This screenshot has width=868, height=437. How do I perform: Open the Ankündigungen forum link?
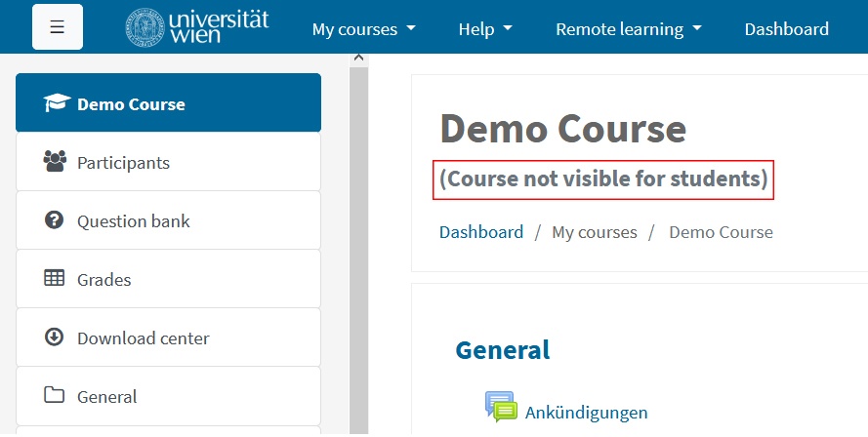586,413
